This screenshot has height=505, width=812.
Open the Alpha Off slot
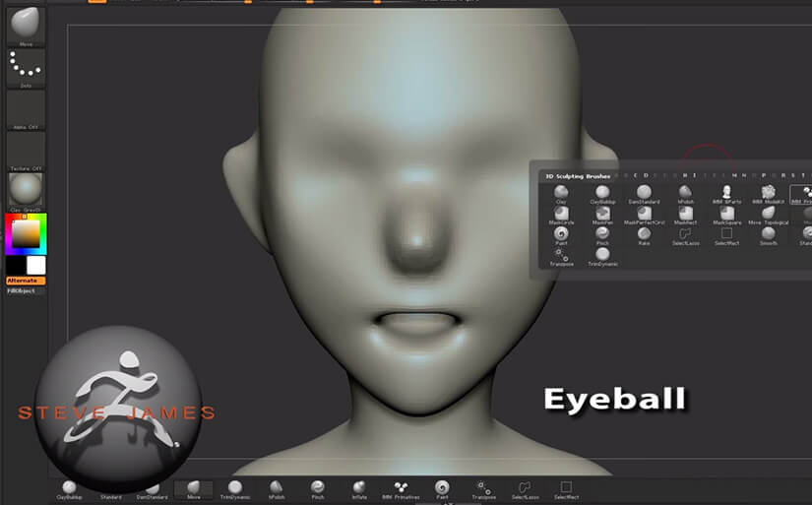click(x=26, y=110)
